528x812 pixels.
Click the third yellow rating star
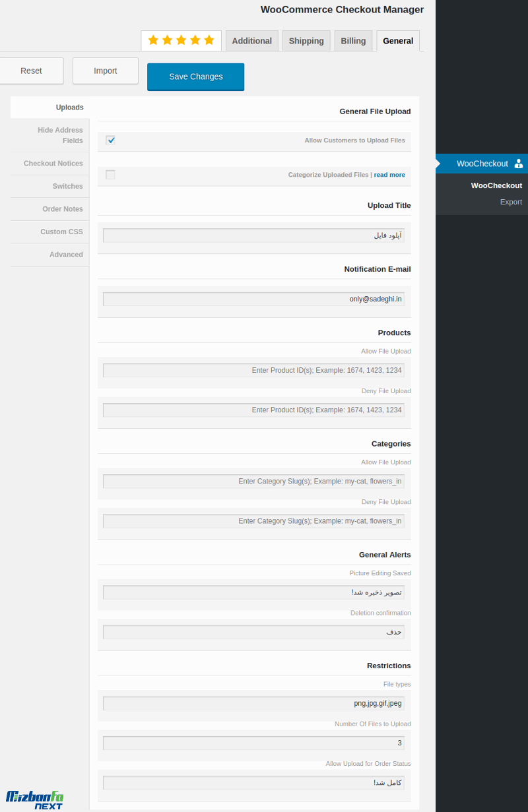(181, 40)
